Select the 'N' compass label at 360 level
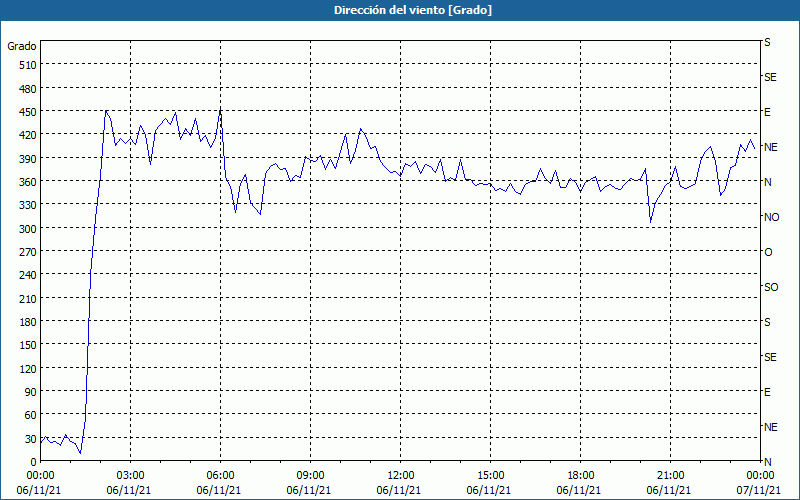The height and width of the screenshot is (500, 800). [767, 182]
